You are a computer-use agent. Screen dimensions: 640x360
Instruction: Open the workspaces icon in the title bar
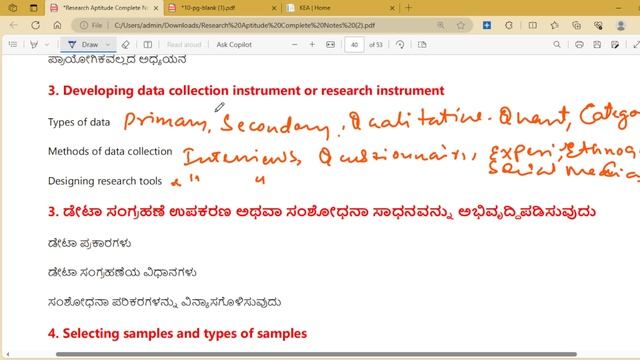click(x=13, y=8)
